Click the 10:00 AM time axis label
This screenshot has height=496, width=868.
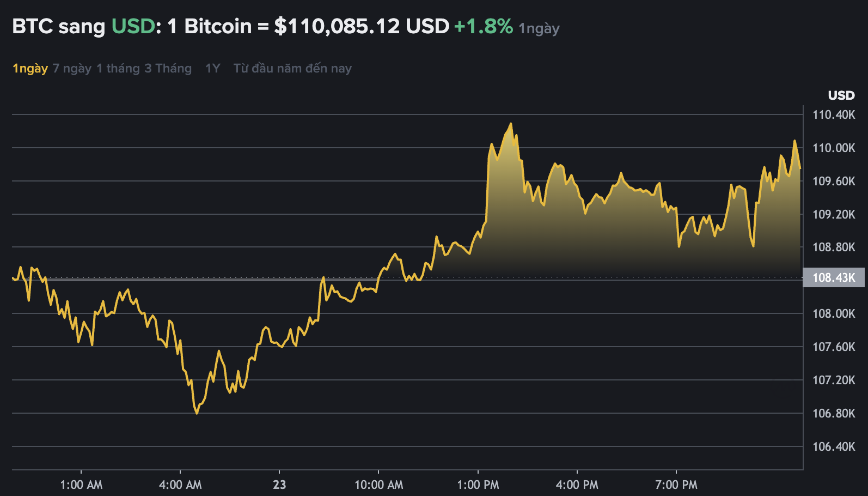point(378,485)
